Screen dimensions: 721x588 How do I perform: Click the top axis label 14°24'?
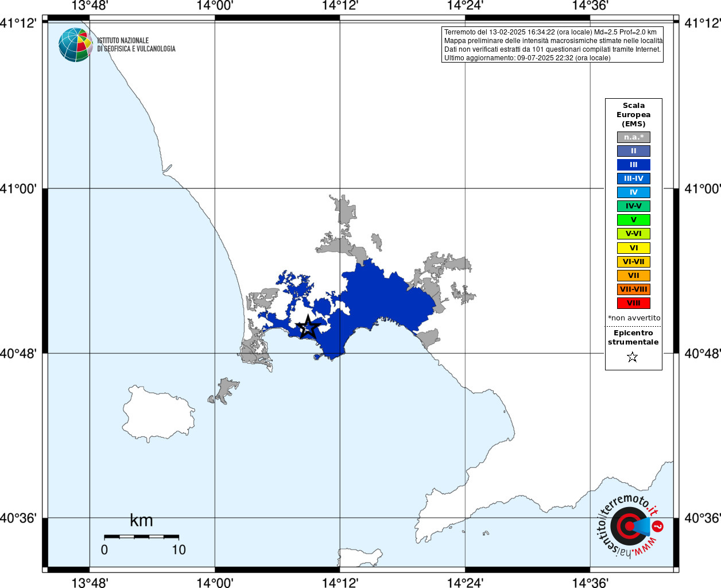pos(465,6)
